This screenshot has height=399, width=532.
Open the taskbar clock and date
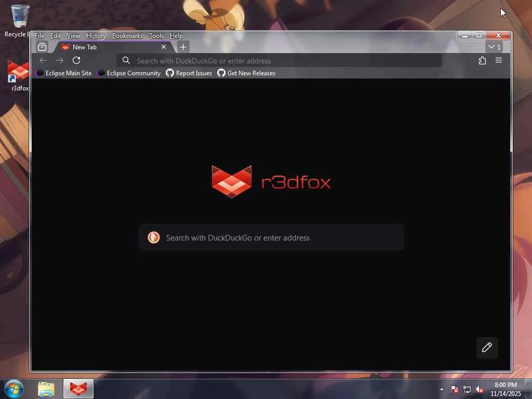(x=505, y=389)
